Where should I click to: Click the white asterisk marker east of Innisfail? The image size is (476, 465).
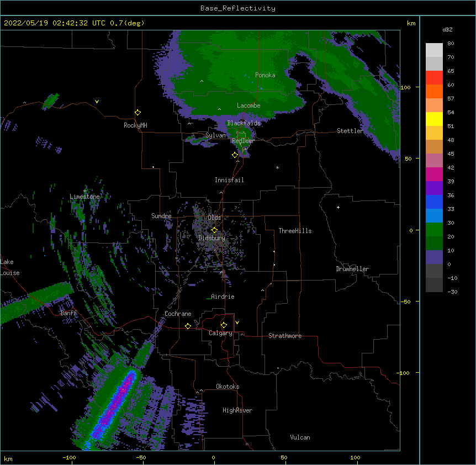coord(277,167)
